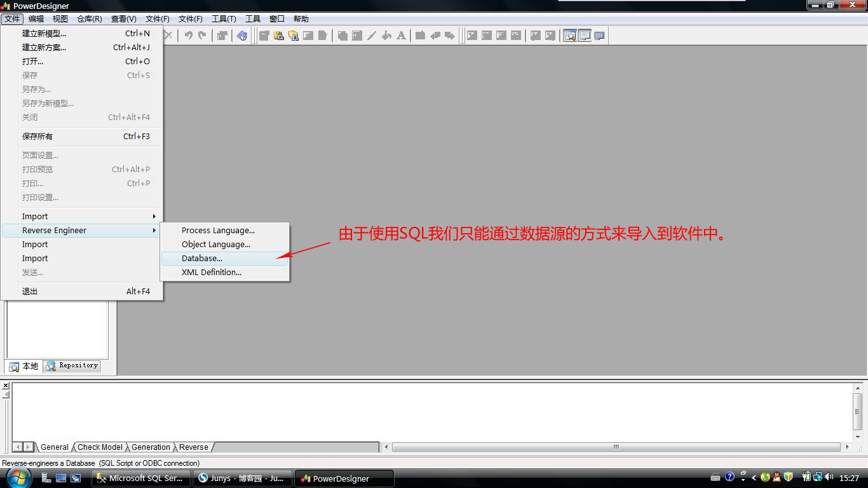868x488 pixels.
Task: Switch to the General output tab
Action: (54, 447)
